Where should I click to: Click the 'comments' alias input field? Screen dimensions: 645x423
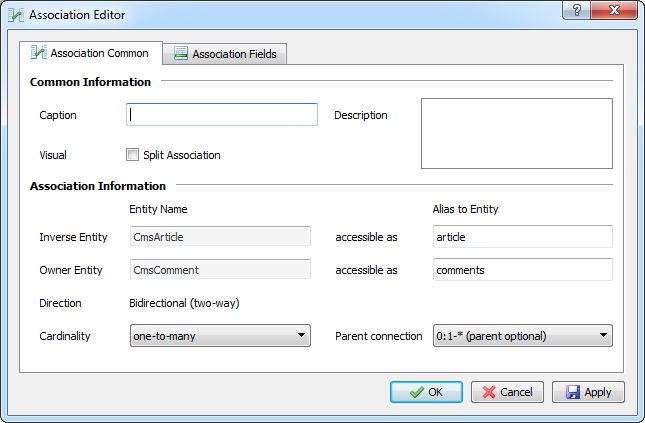[522, 270]
